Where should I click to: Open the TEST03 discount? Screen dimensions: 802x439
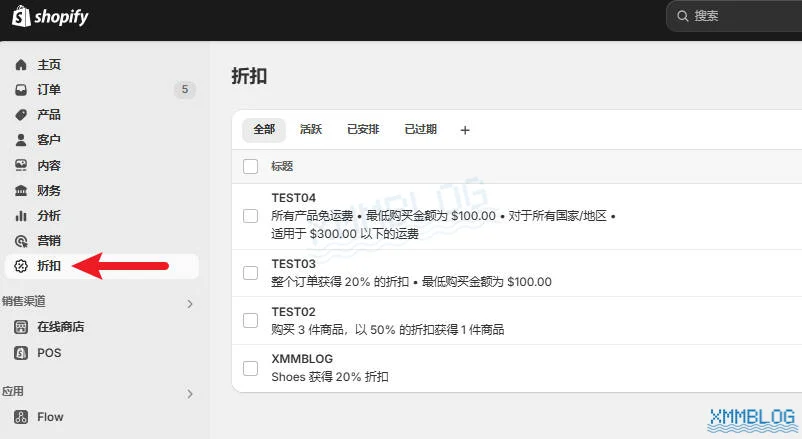coord(294,264)
